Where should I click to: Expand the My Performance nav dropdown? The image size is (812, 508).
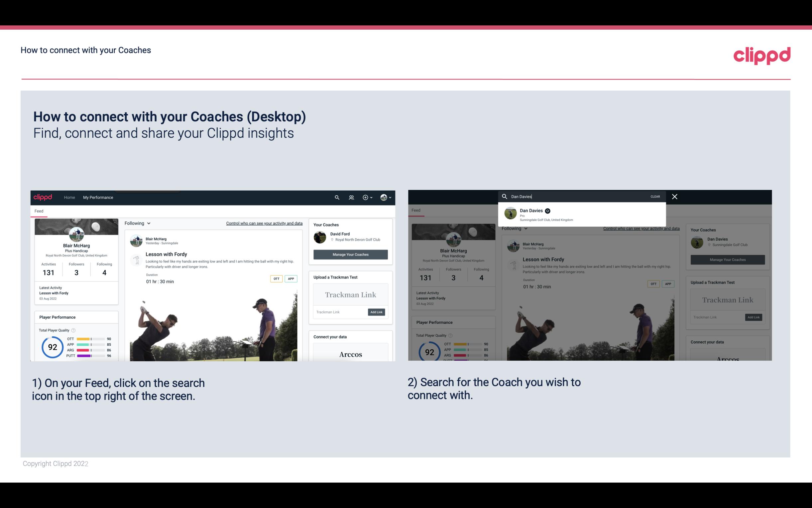(99, 197)
